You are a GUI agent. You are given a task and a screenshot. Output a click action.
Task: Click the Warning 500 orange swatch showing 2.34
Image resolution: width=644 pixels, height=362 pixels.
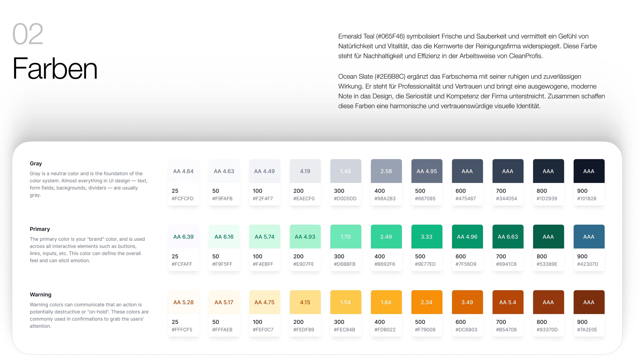tap(426, 302)
